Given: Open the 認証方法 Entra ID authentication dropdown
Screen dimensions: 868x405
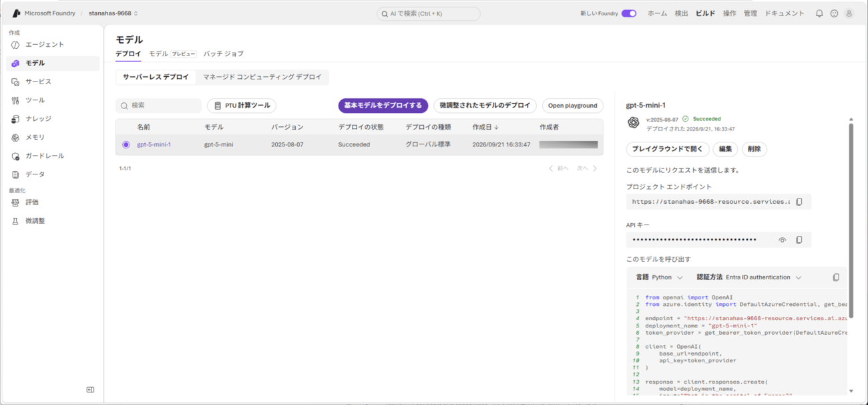Looking at the screenshot, I should (x=748, y=277).
